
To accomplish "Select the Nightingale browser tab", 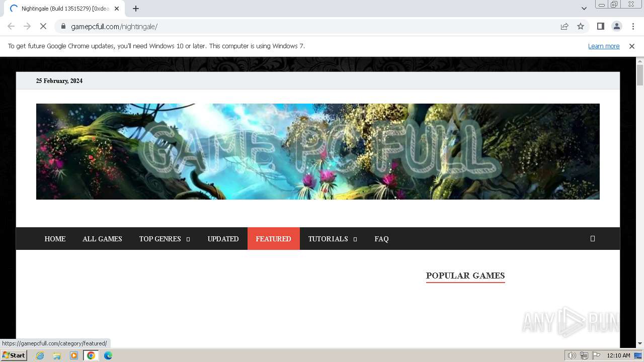I will 64,9.
